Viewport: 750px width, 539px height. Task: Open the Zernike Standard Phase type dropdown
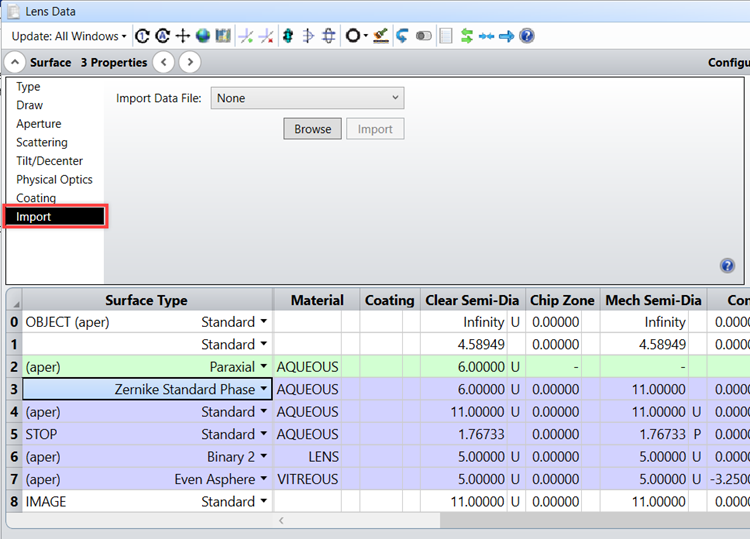(x=264, y=389)
